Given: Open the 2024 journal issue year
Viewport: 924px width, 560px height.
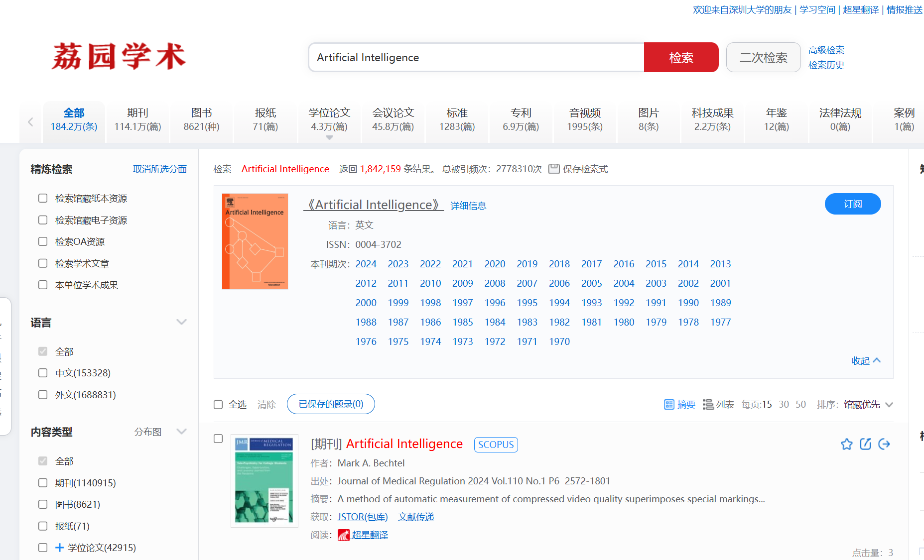Looking at the screenshot, I should click(x=366, y=264).
